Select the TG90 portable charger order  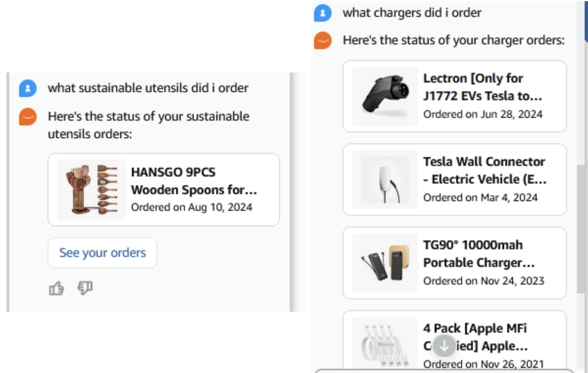455,263
